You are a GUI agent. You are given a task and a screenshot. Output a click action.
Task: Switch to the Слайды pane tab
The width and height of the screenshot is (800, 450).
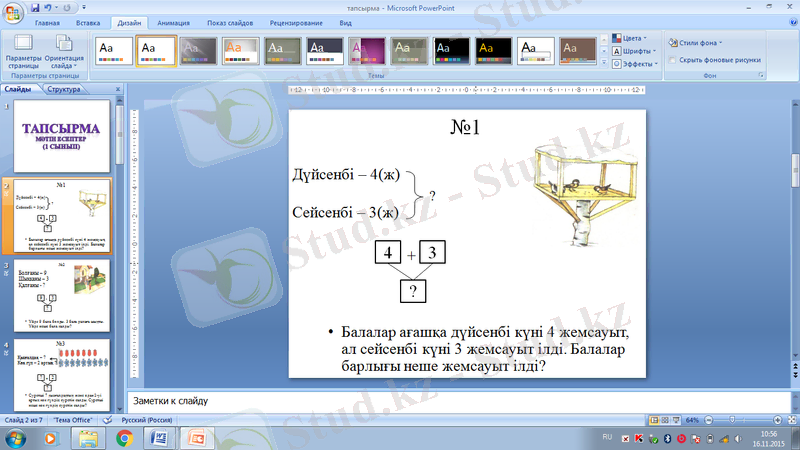tap(18, 89)
